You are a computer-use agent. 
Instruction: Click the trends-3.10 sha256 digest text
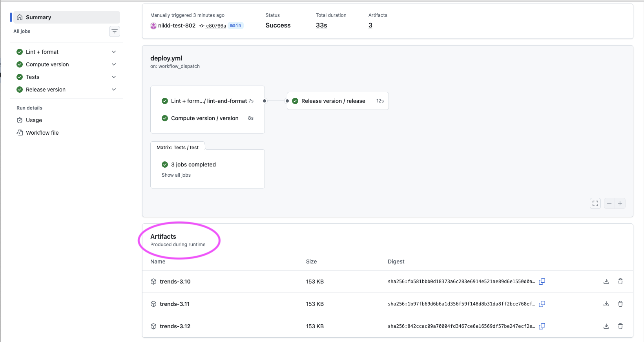(x=462, y=282)
